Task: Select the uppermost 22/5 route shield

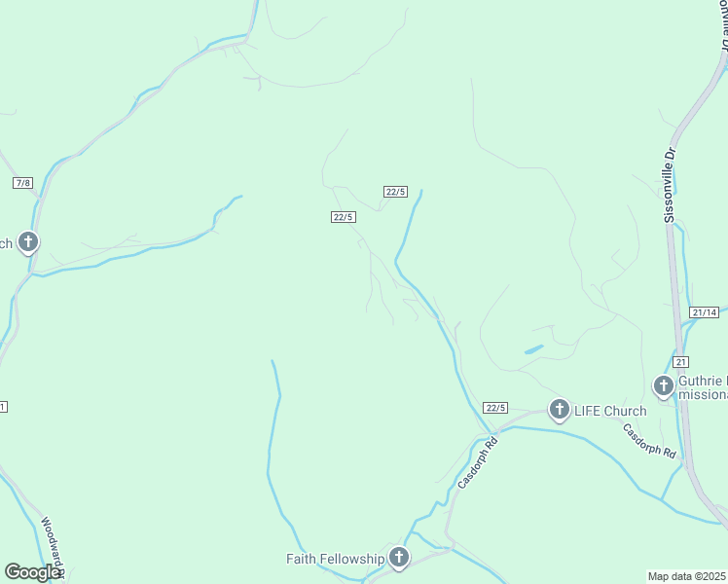Action: [x=395, y=192]
